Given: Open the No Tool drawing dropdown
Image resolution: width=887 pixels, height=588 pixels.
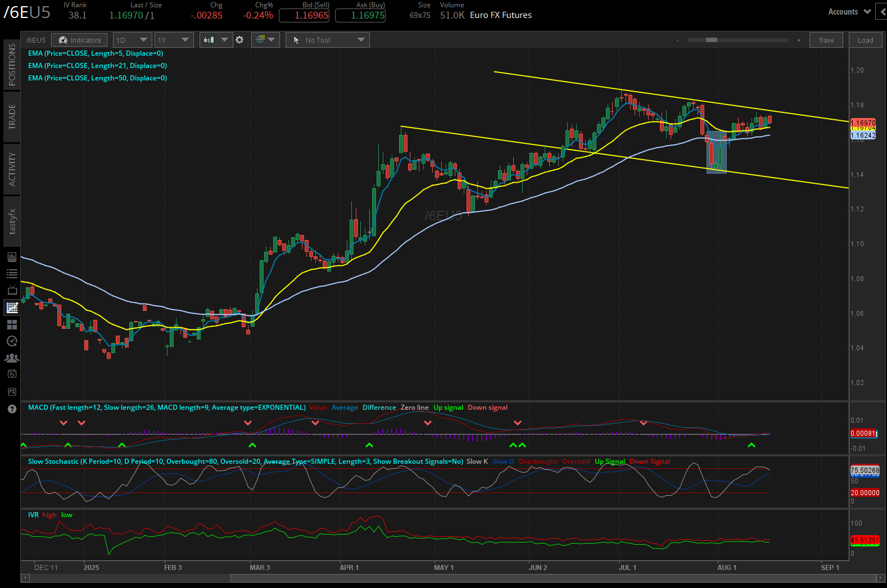Looking at the screenshot, I should 328,40.
